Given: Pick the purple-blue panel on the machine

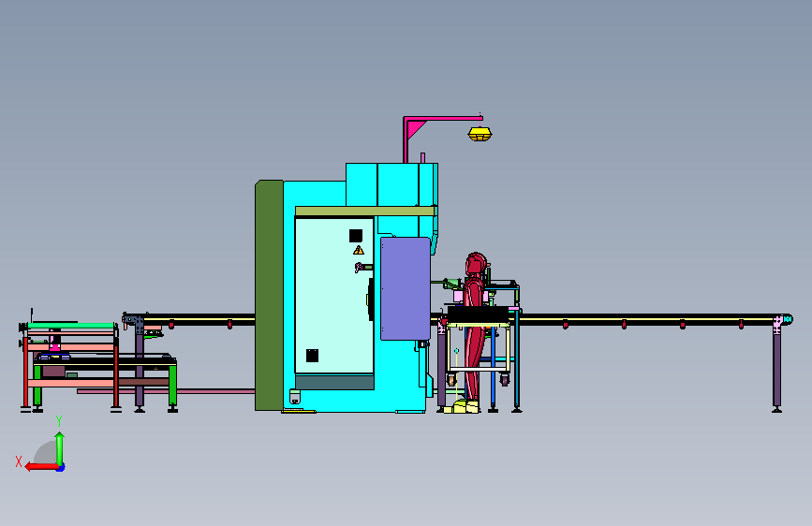Looking at the screenshot, I should click(x=405, y=288).
